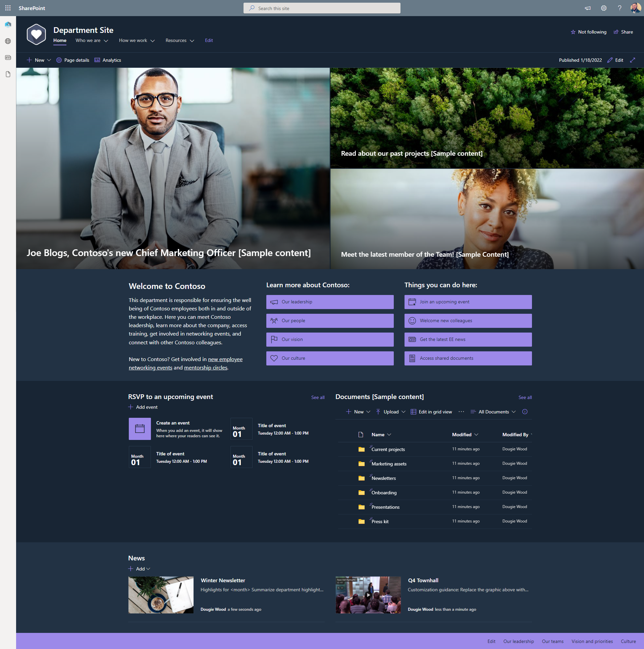644x649 pixels.
Task: Click the Search this site box
Action: coord(322,8)
